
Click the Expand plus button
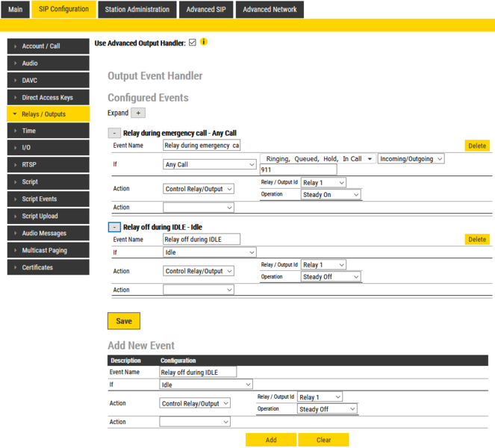(x=138, y=113)
